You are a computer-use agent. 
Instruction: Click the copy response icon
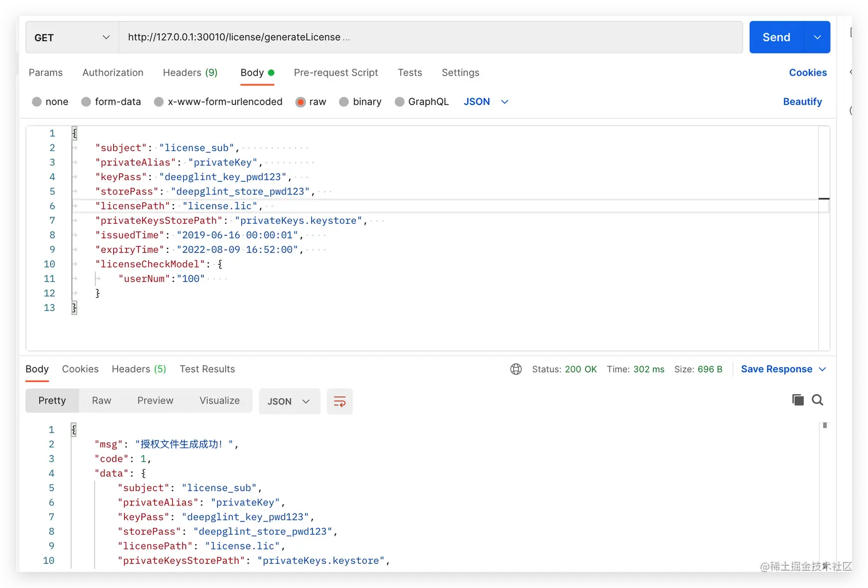tap(798, 400)
